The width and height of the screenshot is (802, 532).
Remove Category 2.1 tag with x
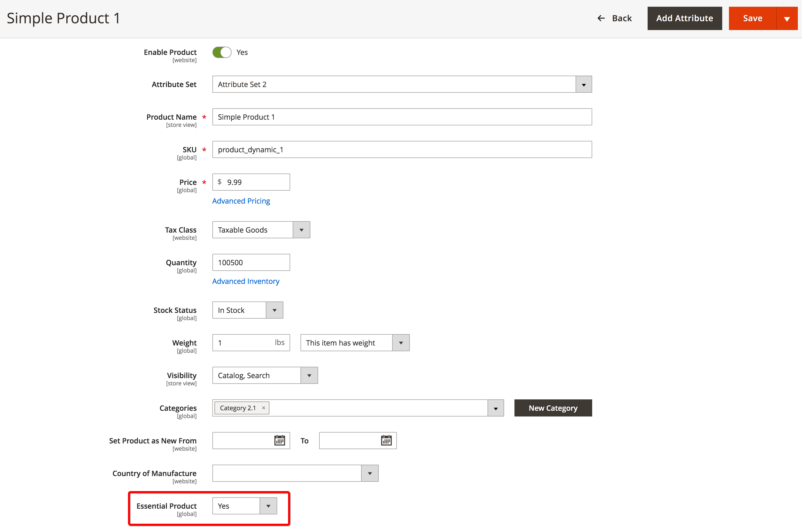point(264,408)
